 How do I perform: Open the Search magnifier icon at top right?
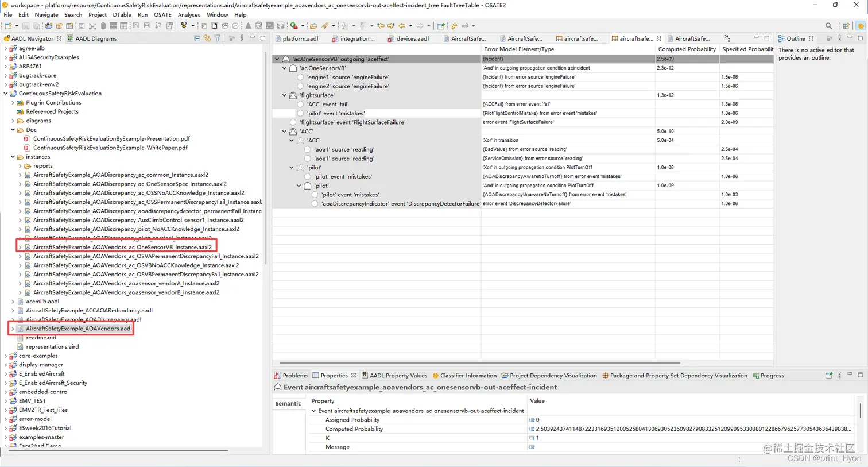[828, 26]
